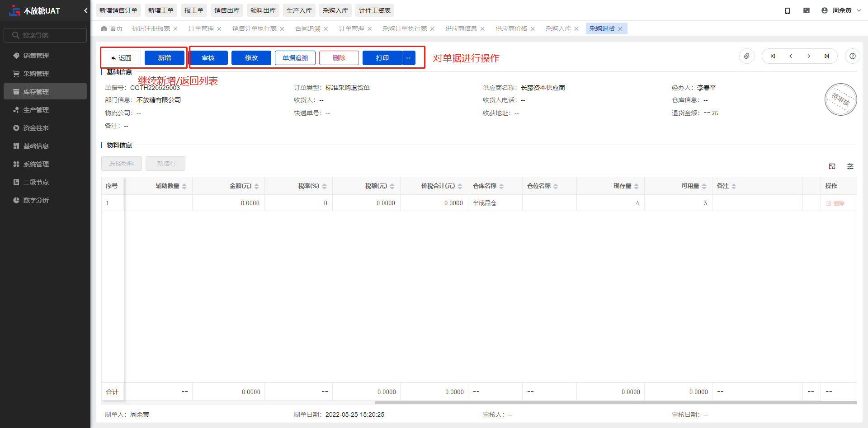
Task: Open 二级节点 in the sidebar
Action: [x=45, y=182]
